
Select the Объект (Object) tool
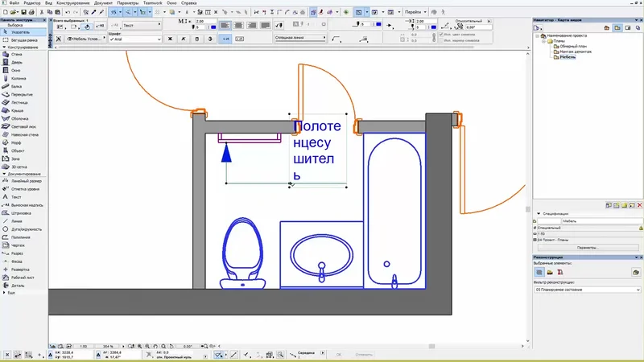tap(17, 150)
